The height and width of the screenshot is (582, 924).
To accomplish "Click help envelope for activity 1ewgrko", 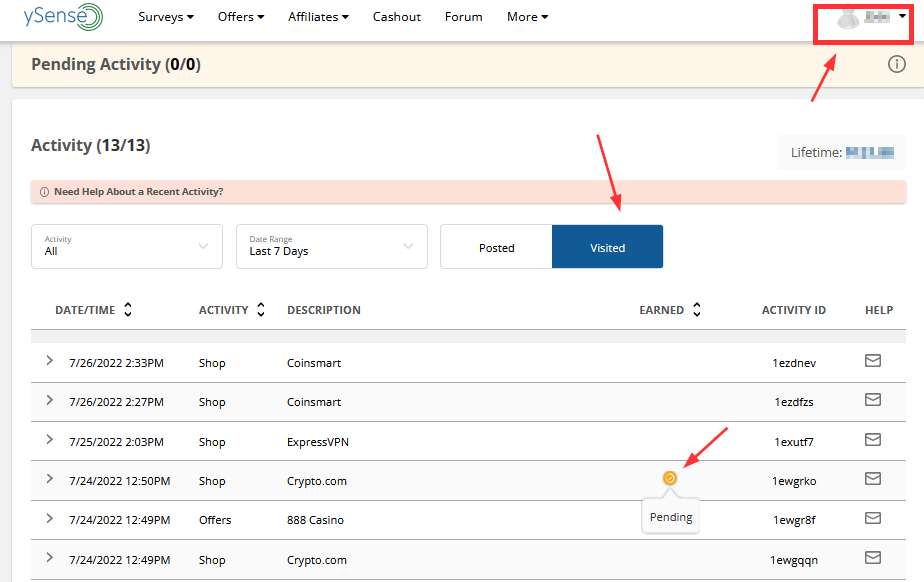I will (873, 479).
